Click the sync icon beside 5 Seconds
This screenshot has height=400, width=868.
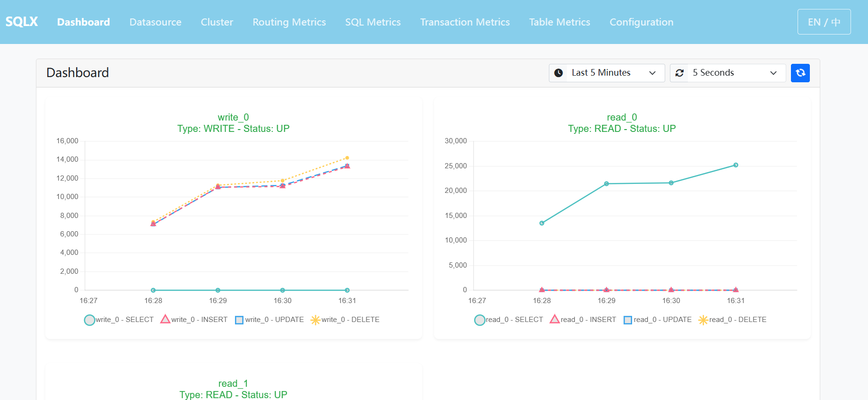click(x=679, y=73)
